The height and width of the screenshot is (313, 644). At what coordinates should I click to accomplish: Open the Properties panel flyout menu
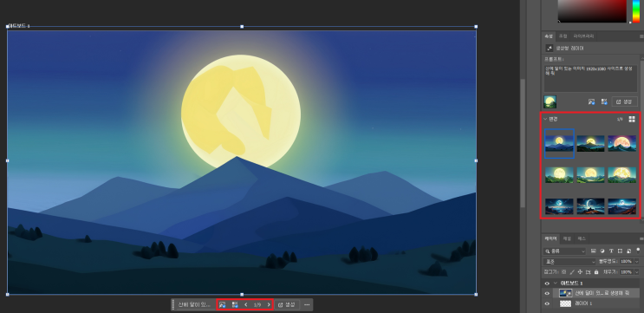click(x=641, y=36)
